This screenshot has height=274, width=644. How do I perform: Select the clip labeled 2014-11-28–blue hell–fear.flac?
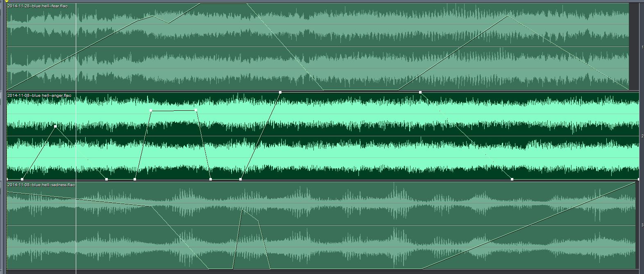click(x=318, y=46)
